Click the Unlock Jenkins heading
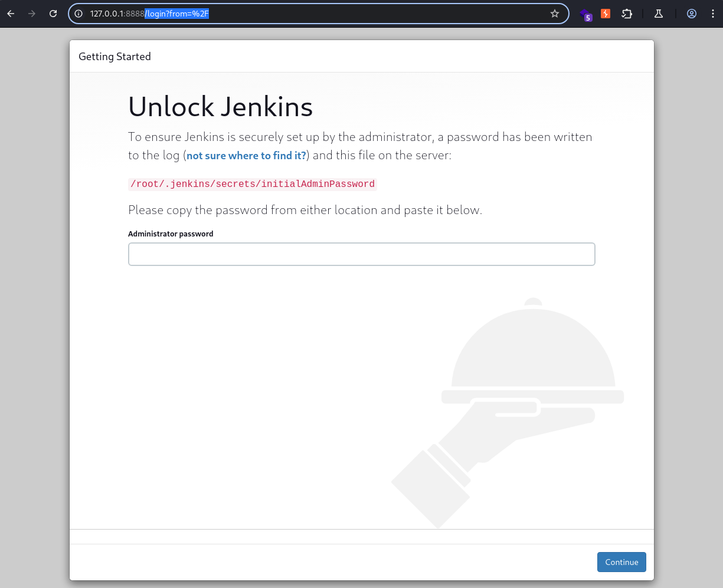 [x=220, y=107]
